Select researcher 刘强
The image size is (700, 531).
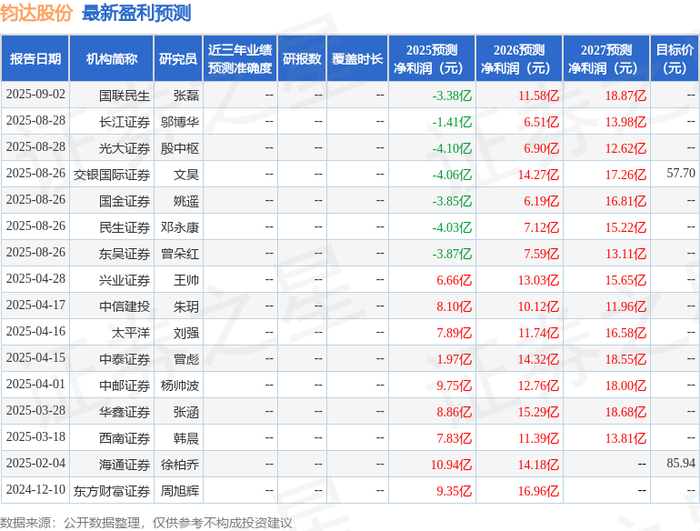(x=186, y=332)
